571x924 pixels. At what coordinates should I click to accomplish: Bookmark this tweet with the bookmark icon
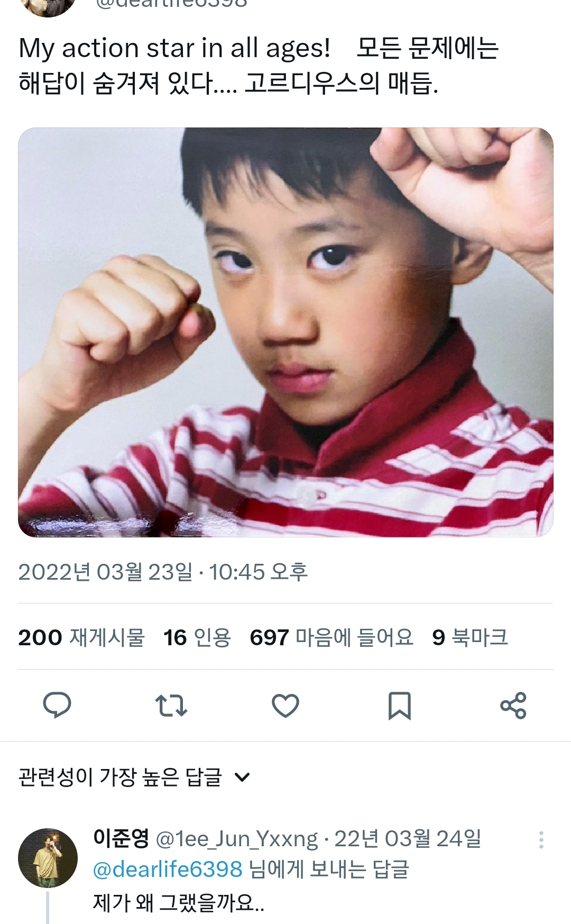[x=399, y=706]
